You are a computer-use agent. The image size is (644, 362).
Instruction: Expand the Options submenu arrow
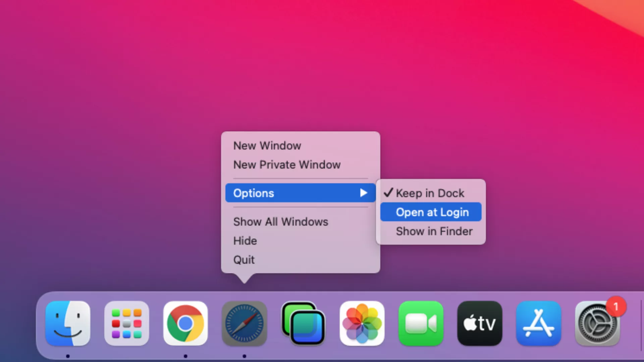click(364, 193)
